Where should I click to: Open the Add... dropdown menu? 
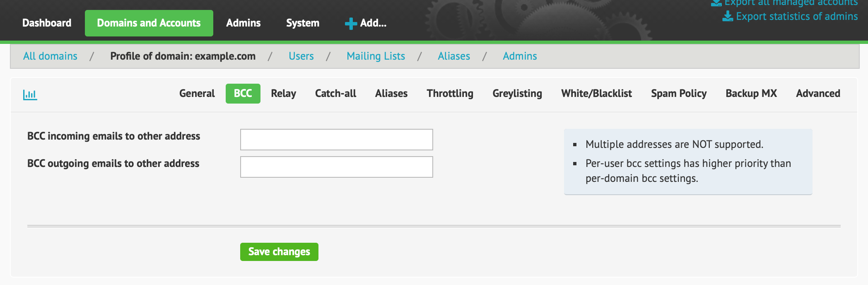(366, 23)
